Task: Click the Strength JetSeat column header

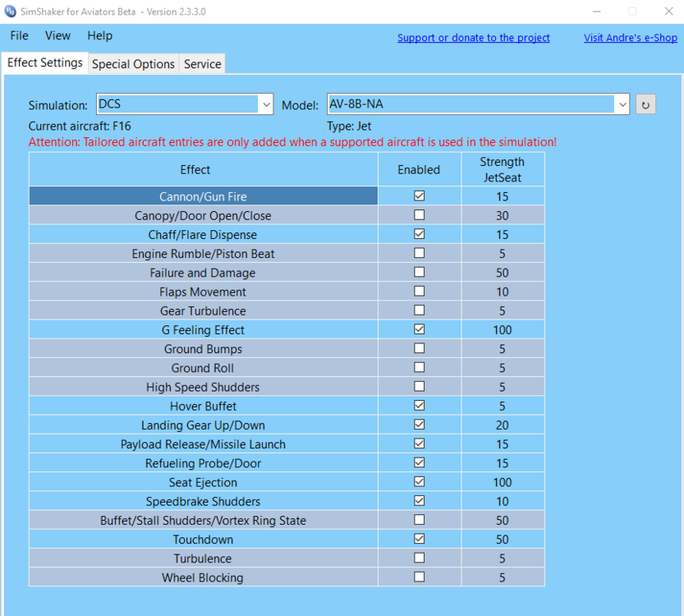Action: (503, 169)
